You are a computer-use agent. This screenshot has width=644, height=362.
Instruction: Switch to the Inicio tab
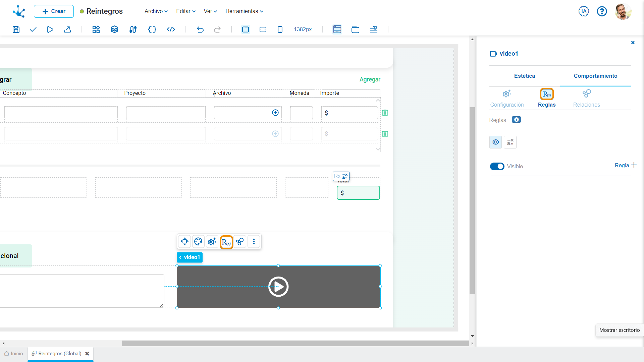(x=14, y=354)
